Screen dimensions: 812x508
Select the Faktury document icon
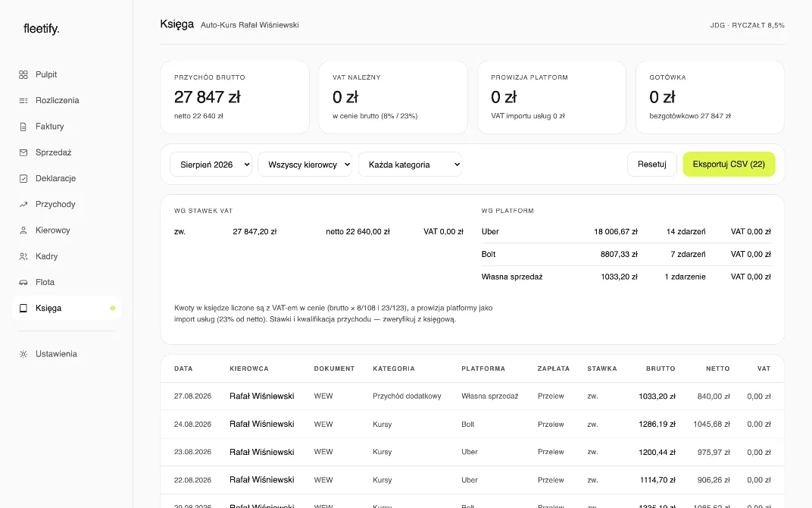(23, 127)
